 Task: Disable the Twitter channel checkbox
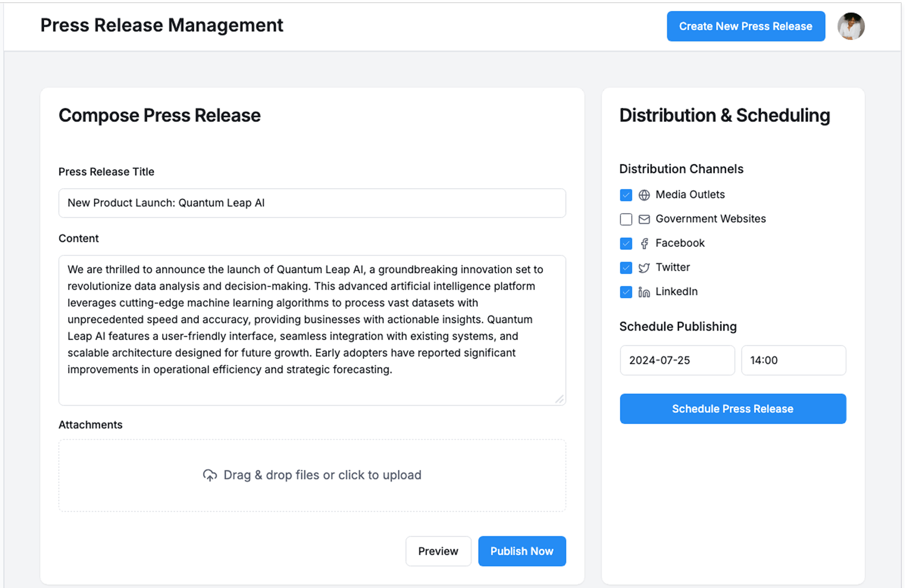pos(626,268)
